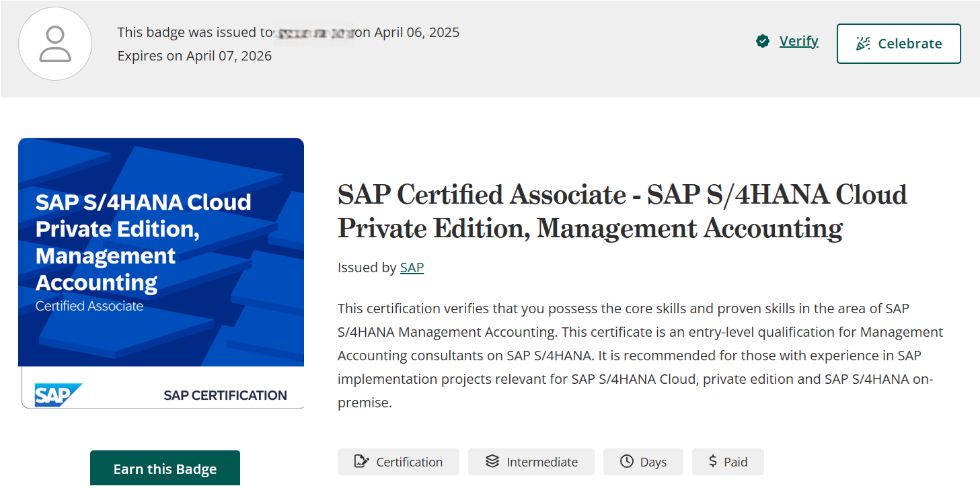The width and height of the screenshot is (980, 488).
Task: Click the SAP Certified Associate heading
Action: pyautogui.click(x=622, y=212)
